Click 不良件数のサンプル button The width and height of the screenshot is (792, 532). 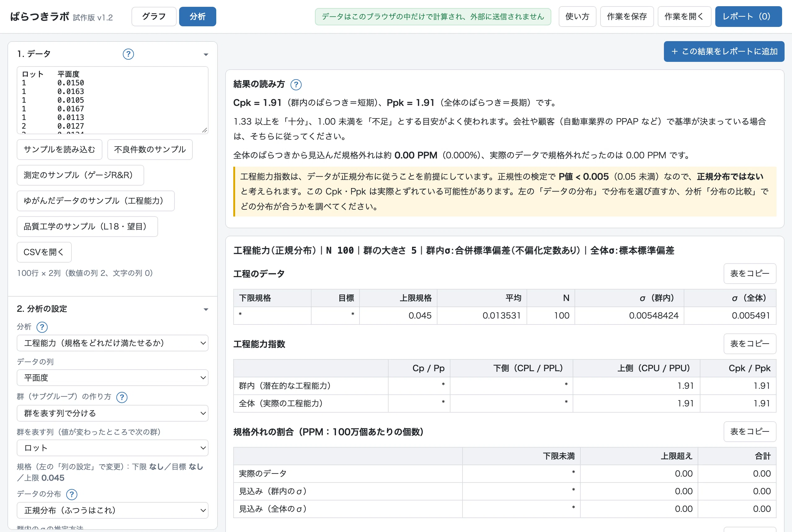[150, 149]
